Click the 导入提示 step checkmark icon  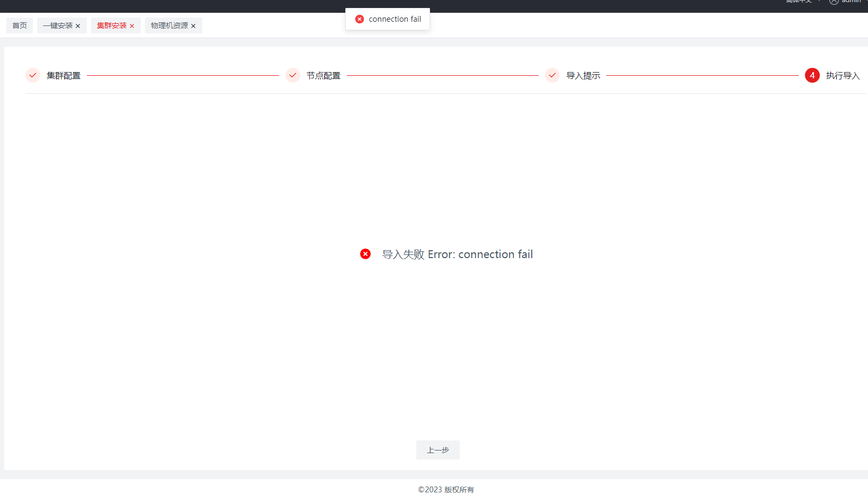[552, 75]
